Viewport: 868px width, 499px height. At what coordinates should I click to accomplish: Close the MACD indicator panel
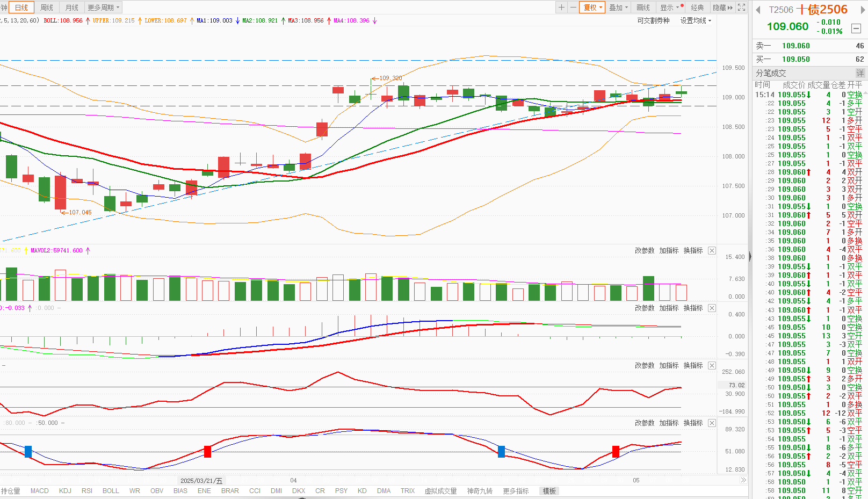point(712,308)
